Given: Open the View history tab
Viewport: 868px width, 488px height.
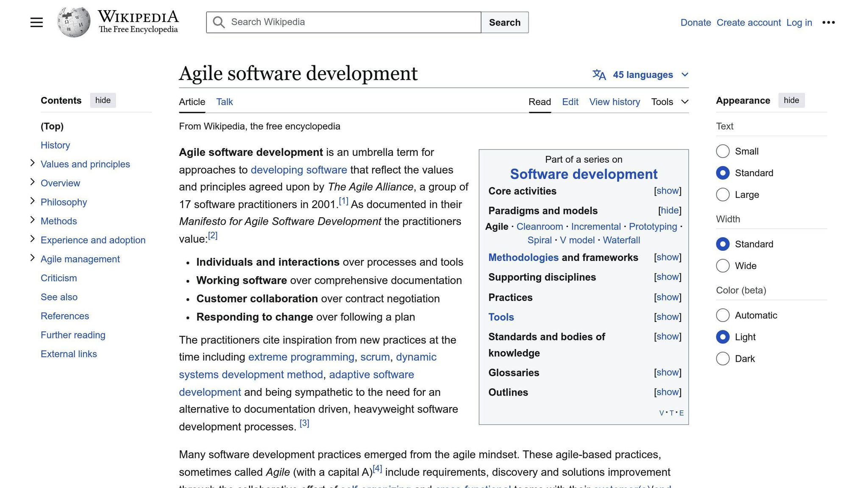Looking at the screenshot, I should click(615, 102).
